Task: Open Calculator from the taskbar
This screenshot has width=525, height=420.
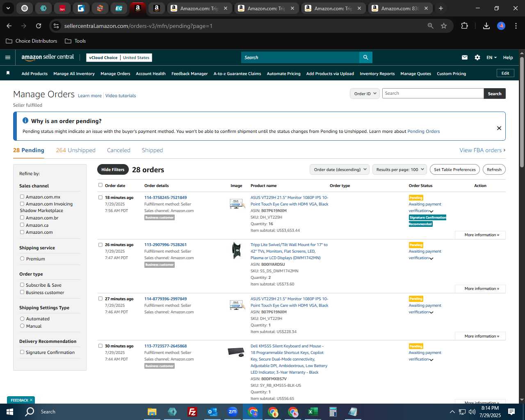Action: pos(333,412)
